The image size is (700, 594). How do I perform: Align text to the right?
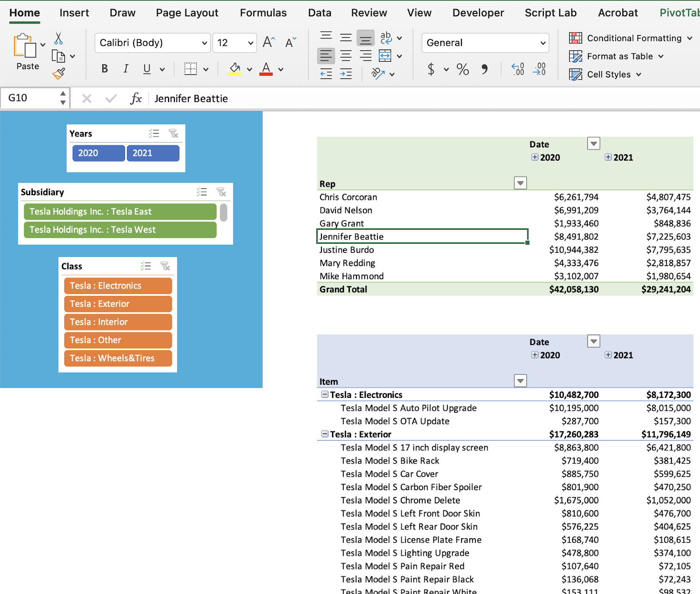click(365, 56)
